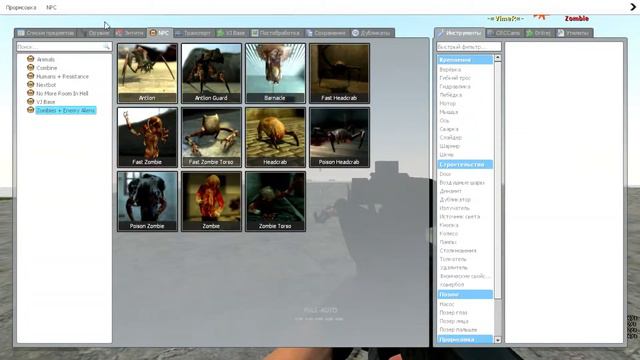Open the Списки предметов tab
Viewport: 640px width, 360px height.
46,33
